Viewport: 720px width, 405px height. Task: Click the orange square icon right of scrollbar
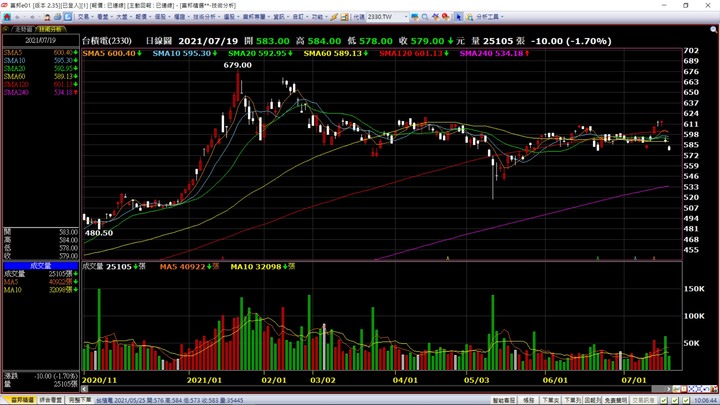tap(684, 389)
